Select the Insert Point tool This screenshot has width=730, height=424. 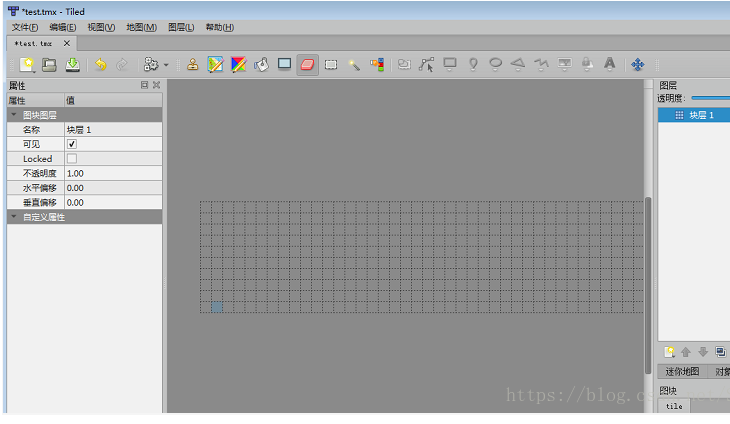pyautogui.click(x=473, y=64)
